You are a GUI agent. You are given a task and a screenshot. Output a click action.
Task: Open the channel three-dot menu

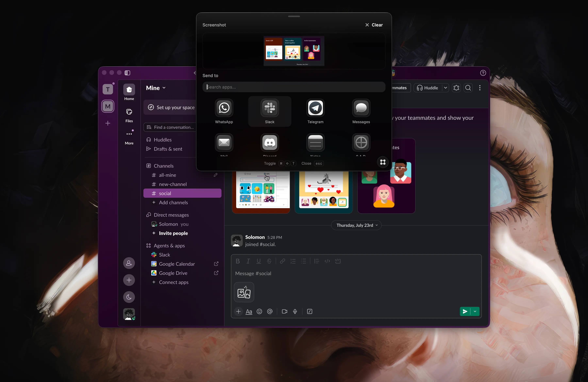(x=480, y=88)
